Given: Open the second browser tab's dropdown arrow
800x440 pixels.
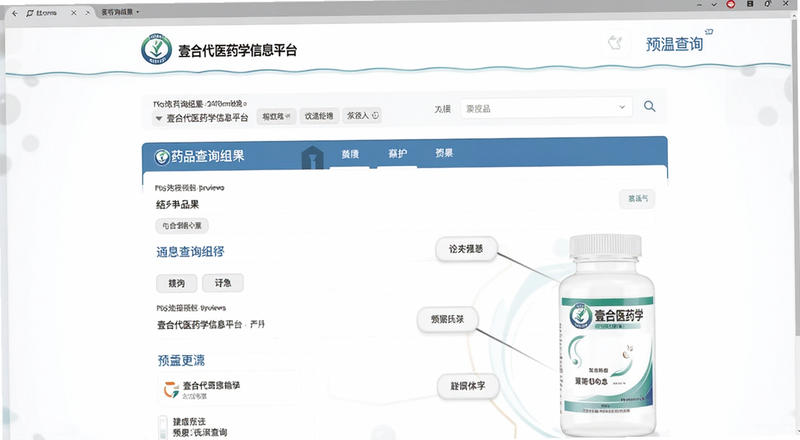Looking at the screenshot, I should click(138, 12).
